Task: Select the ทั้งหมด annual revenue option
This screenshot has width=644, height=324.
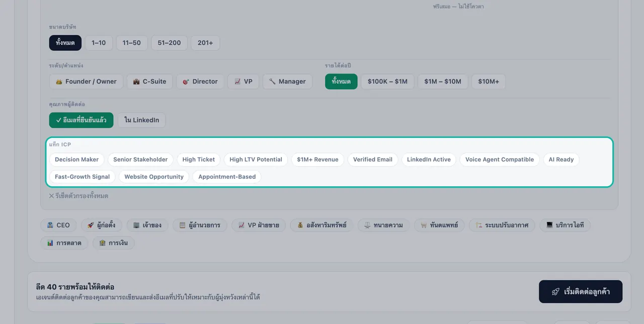Action: coord(341,82)
